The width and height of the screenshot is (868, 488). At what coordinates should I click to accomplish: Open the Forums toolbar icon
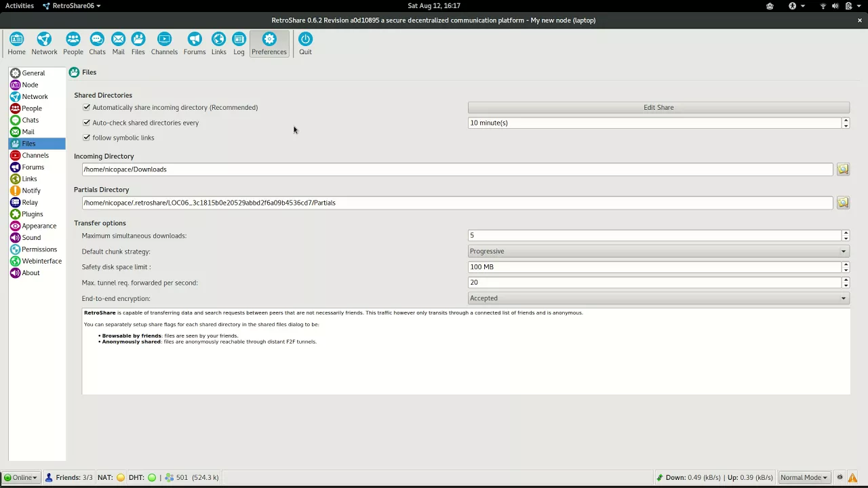[x=195, y=43]
